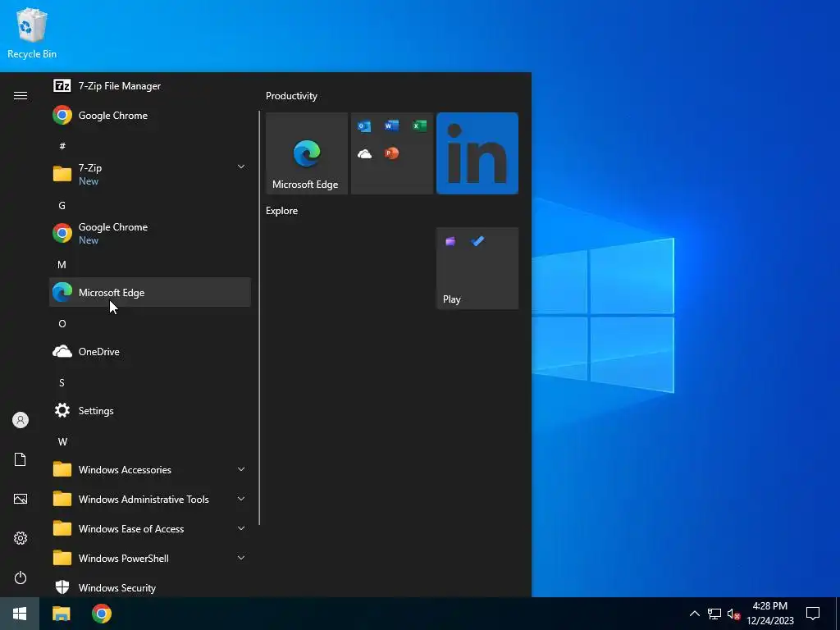
Task: Expand the Start menu hamburger button
Action: 21,95
